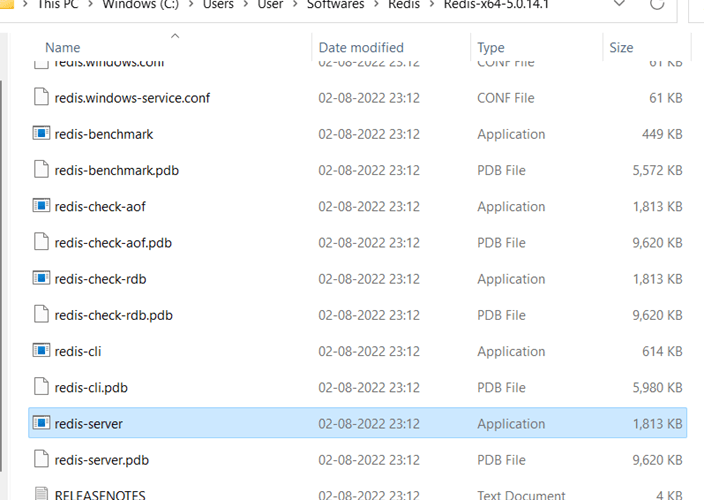Image resolution: width=704 pixels, height=500 pixels.
Task: Select the redis-server file name
Action: coord(88,424)
